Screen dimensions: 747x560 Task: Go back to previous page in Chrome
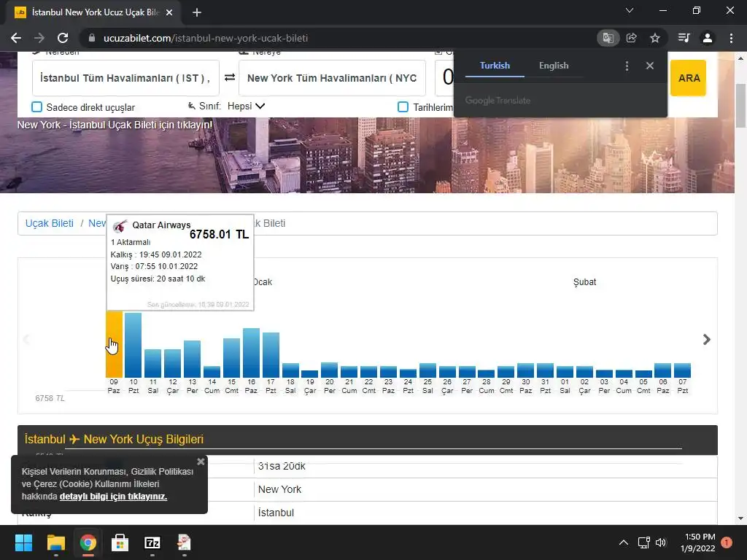tap(16, 38)
